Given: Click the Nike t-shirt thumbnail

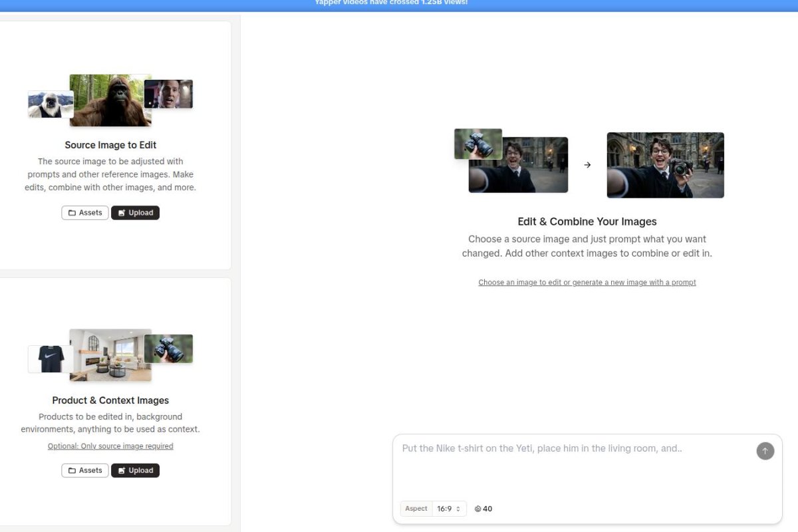Looking at the screenshot, I should 49,359.
